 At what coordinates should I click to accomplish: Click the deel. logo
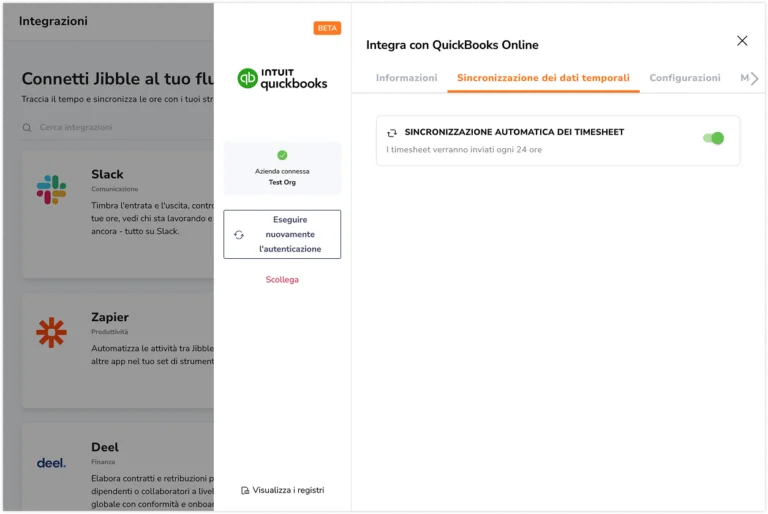[x=51, y=463]
